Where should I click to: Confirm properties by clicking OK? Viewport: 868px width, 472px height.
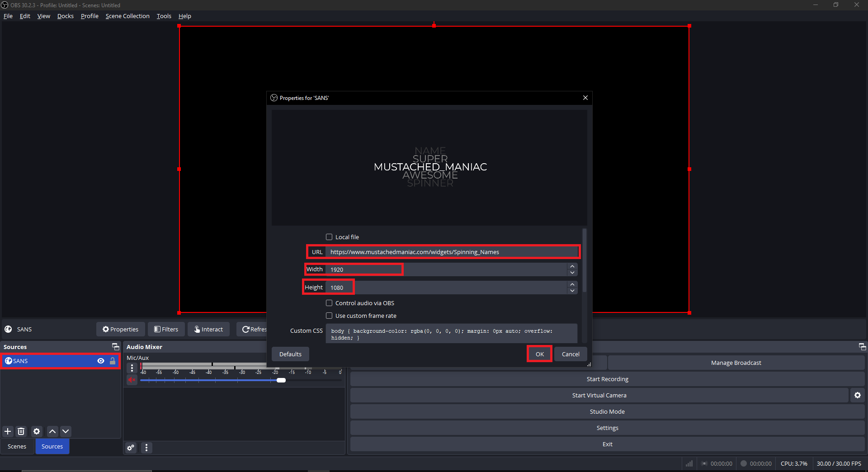pos(539,354)
